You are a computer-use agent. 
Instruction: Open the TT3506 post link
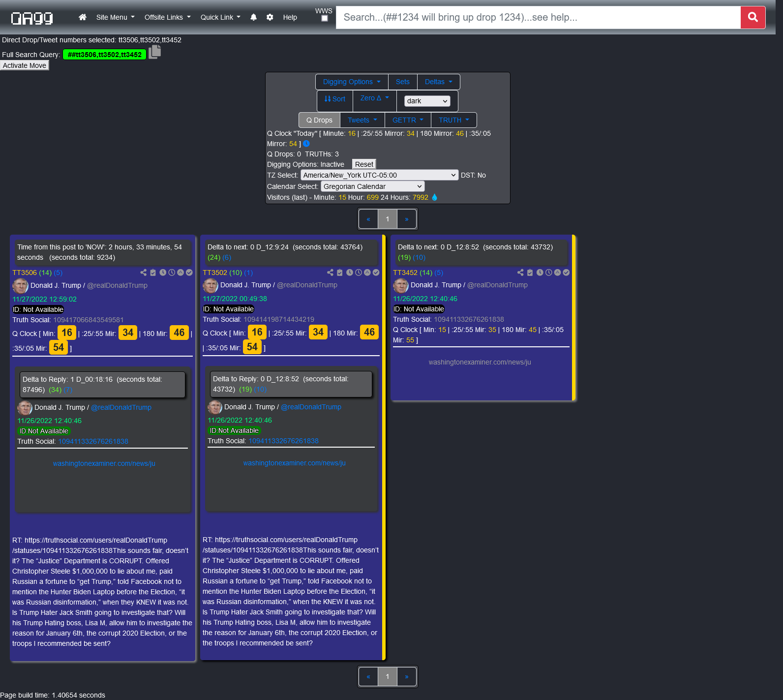point(25,273)
